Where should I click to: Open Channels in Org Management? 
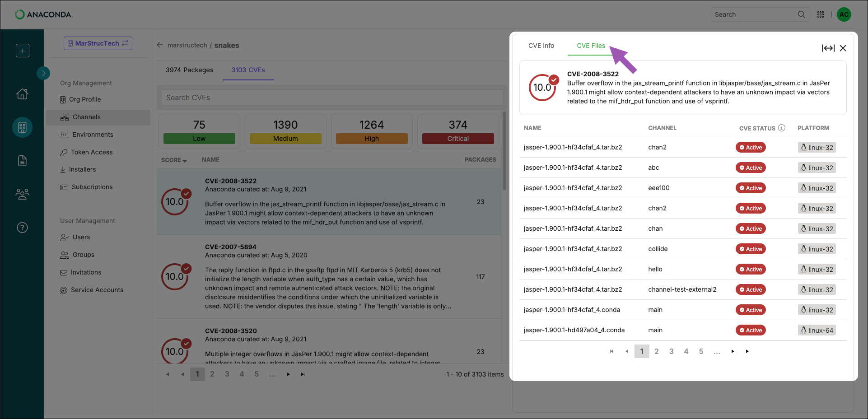[98, 117]
